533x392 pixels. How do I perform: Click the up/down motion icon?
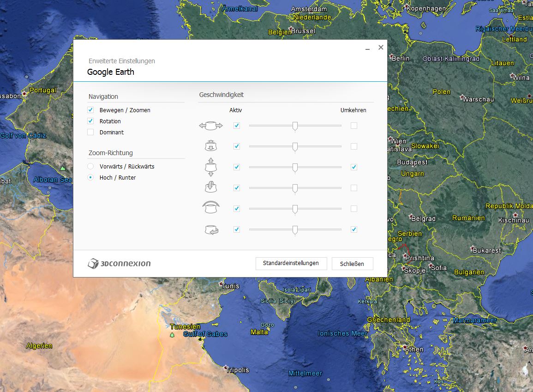211,167
